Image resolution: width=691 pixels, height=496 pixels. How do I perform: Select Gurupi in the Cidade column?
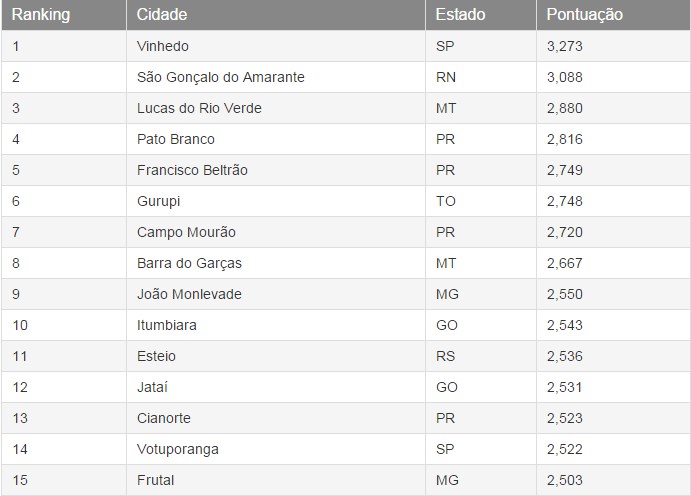[x=276, y=201]
